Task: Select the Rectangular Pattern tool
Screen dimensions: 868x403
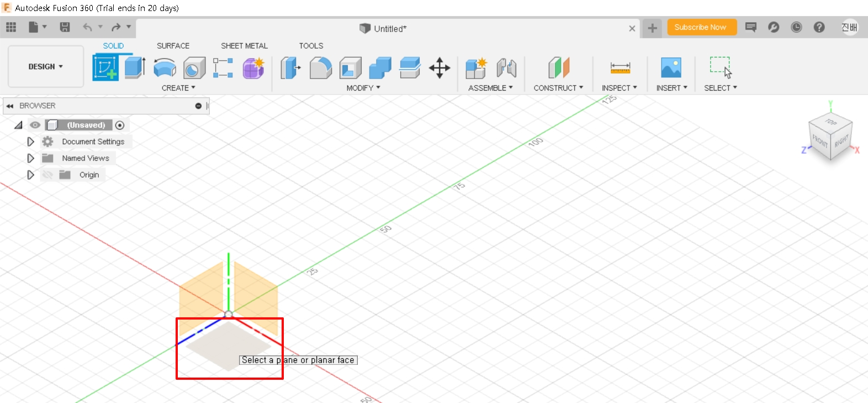Action: coord(223,68)
